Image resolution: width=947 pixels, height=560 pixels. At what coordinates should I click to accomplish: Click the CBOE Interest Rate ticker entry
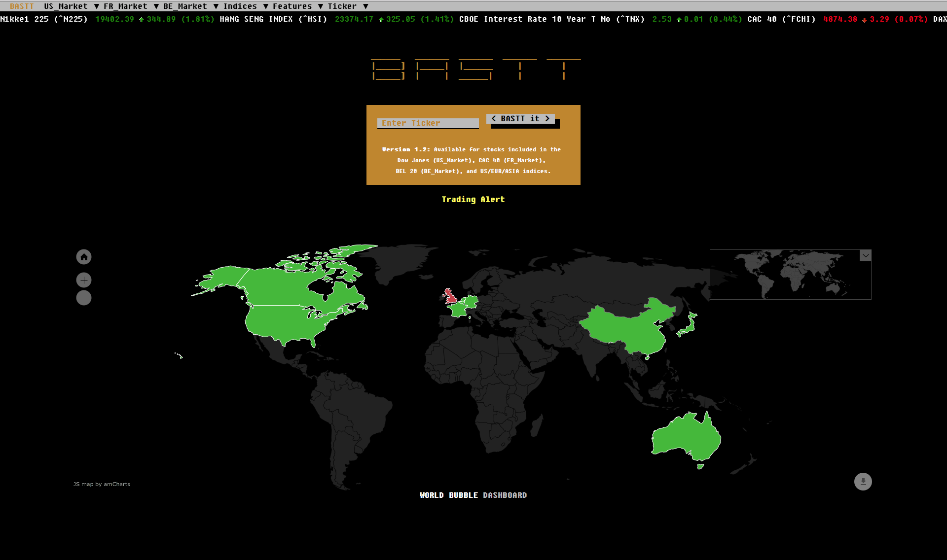(600, 19)
